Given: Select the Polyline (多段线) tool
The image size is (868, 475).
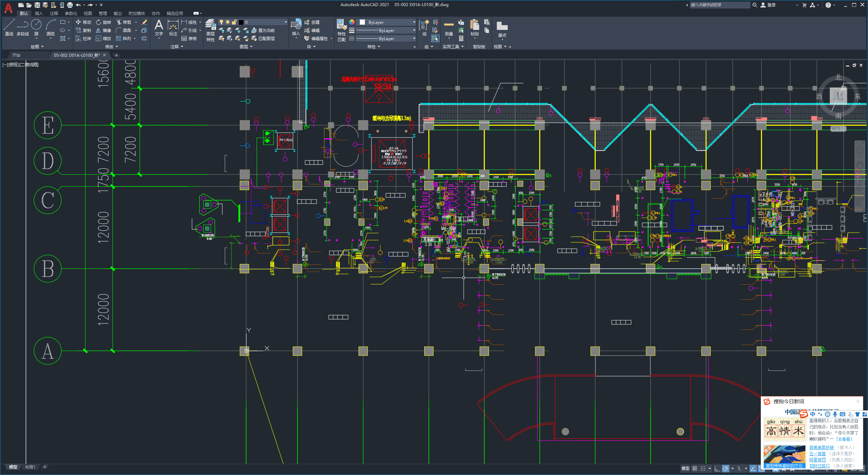Looking at the screenshot, I should (x=23, y=27).
